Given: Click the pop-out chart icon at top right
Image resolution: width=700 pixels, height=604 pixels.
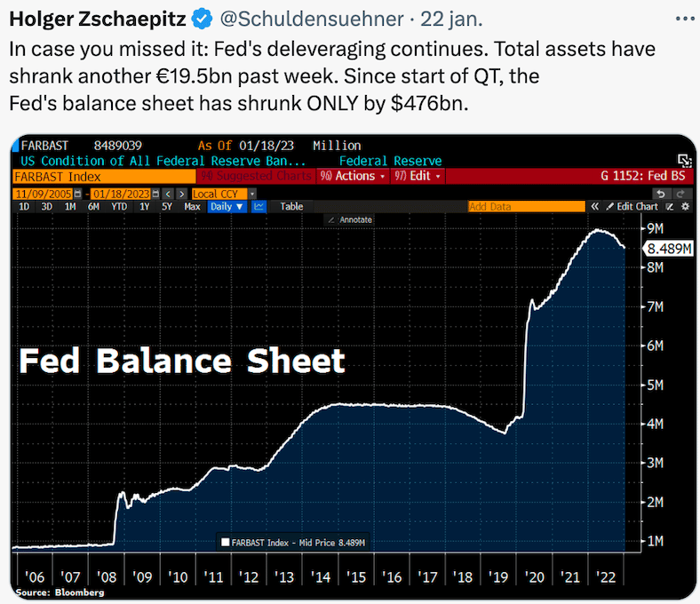Looking at the screenshot, I should coord(684,161).
